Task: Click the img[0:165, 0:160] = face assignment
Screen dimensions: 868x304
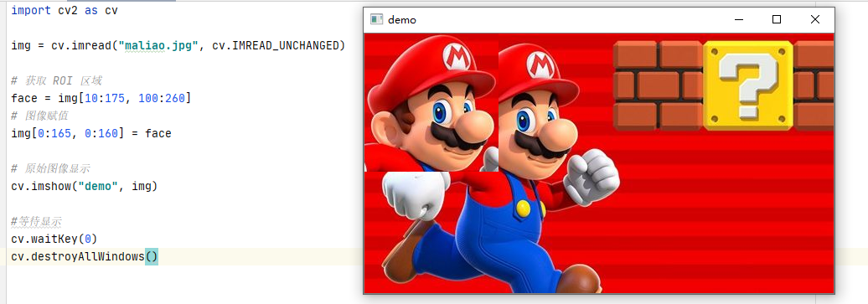Action: [x=90, y=133]
